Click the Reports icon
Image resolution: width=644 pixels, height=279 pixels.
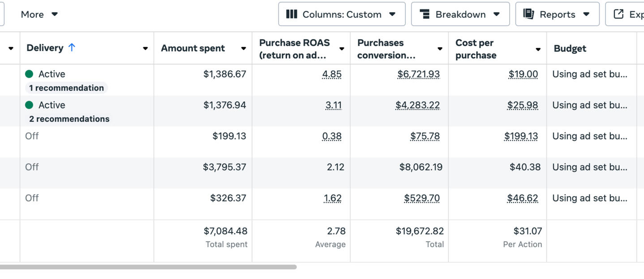tap(528, 14)
